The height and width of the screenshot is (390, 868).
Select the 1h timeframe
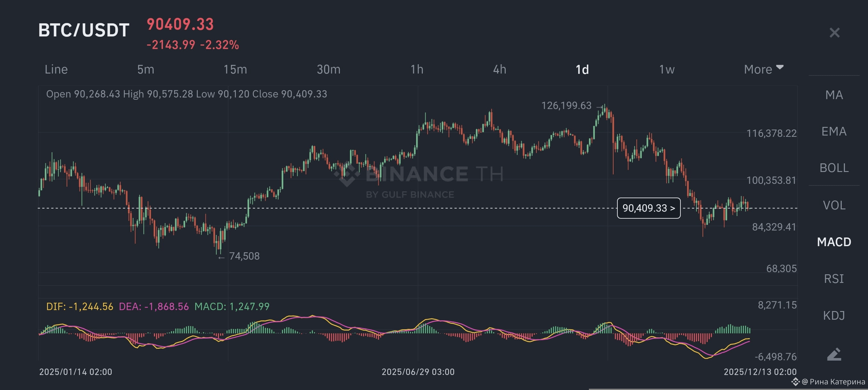[417, 69]
